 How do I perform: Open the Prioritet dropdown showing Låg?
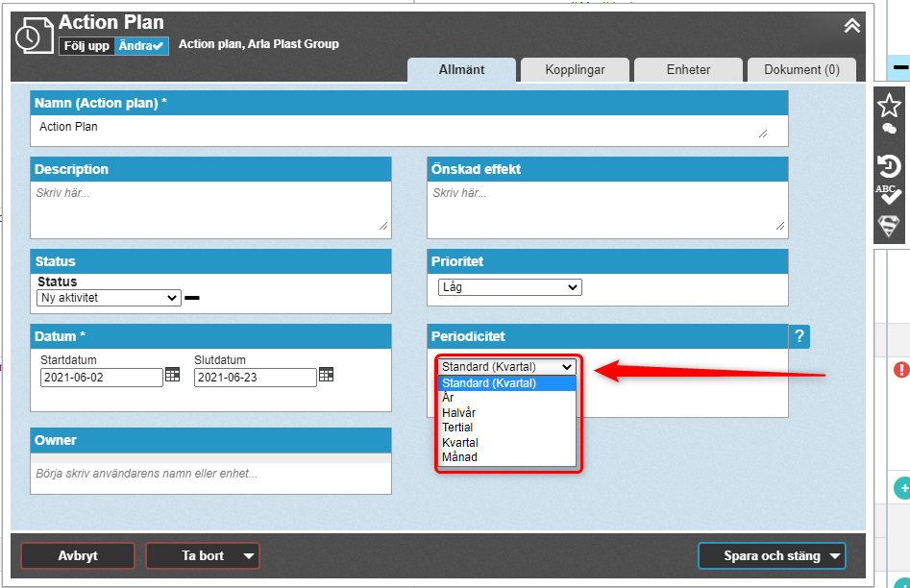click(x=509, y=287)
